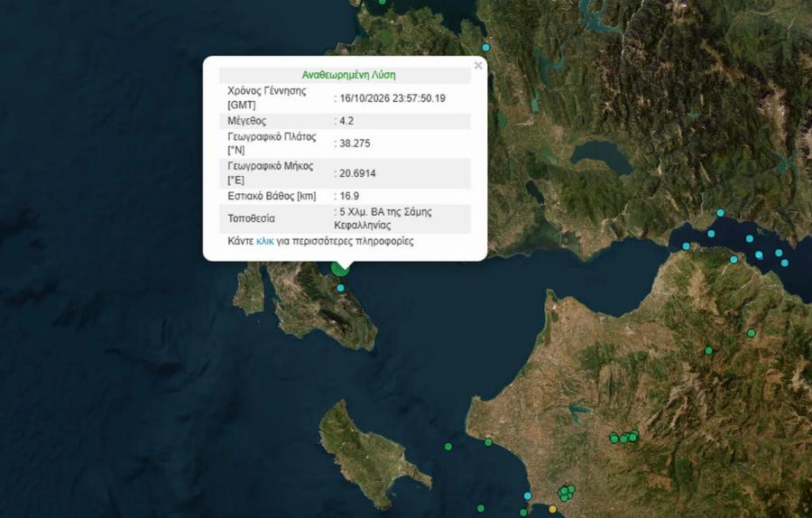This screenshot has height=518, width=812.
Task: Select origin time value '16/10/2026 23:57:50.19'
Action: [392, 98]
